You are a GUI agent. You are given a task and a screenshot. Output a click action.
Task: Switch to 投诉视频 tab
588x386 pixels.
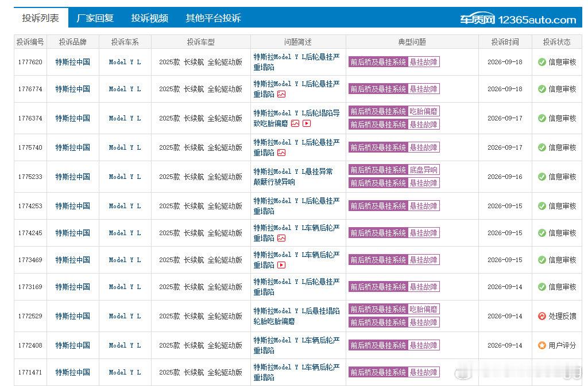coord(150,18)
